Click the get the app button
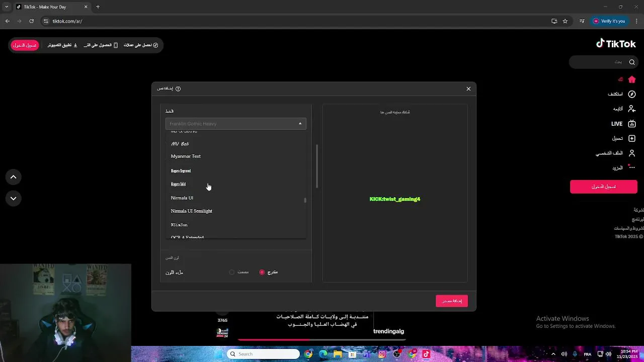The height and width of the screenshot is (362, 644). click(101, 45)
